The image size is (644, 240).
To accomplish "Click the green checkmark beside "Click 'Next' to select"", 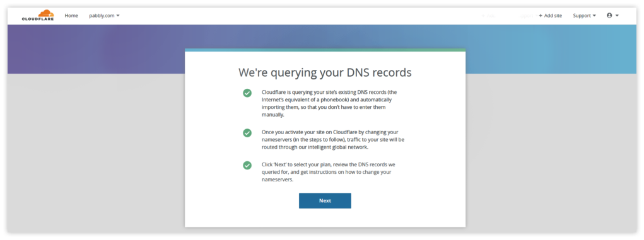I will (247, 165).
